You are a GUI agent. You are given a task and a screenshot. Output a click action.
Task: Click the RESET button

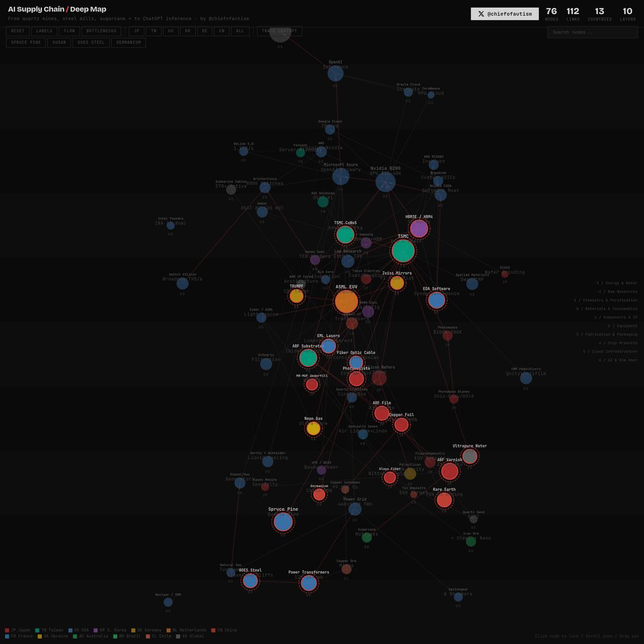[x=18, y=31]
